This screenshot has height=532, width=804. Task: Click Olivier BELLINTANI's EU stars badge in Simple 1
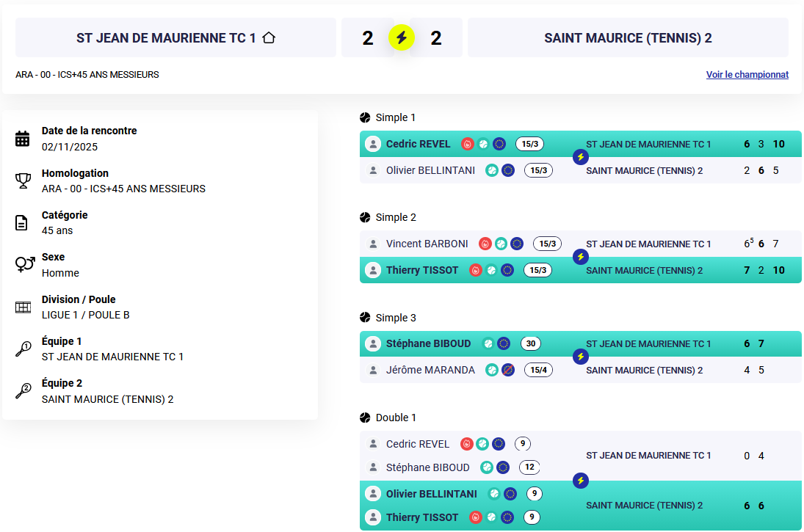pos(507,170)
